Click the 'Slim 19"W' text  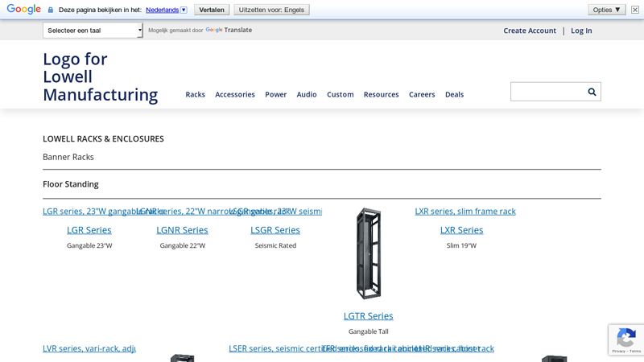tap(461, 245)
